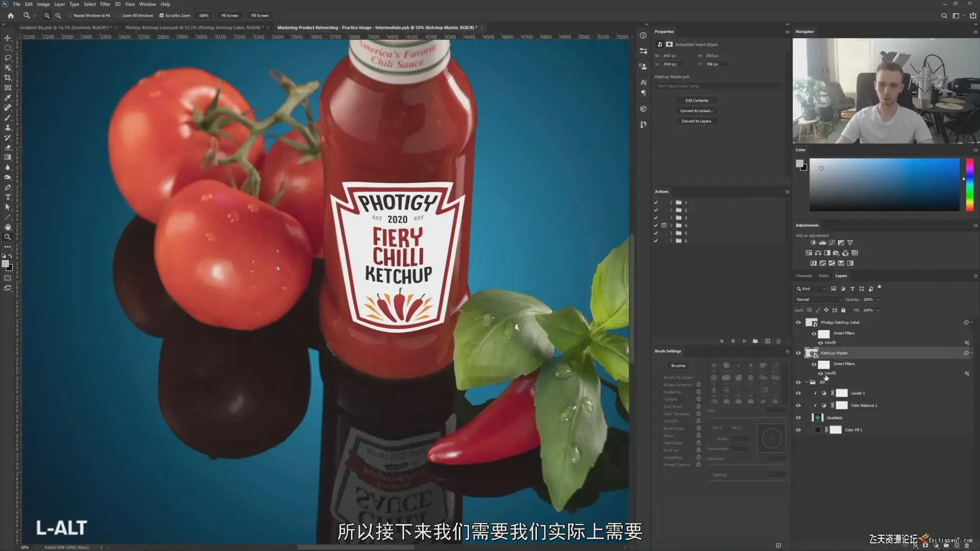Click the Home icon

(11, 15)
